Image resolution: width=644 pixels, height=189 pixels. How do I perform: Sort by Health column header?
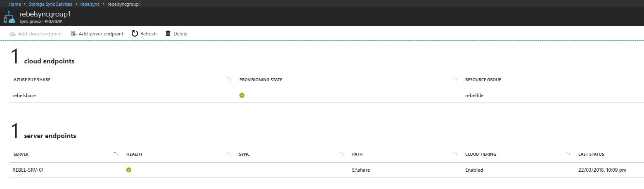tap(134, 154)
